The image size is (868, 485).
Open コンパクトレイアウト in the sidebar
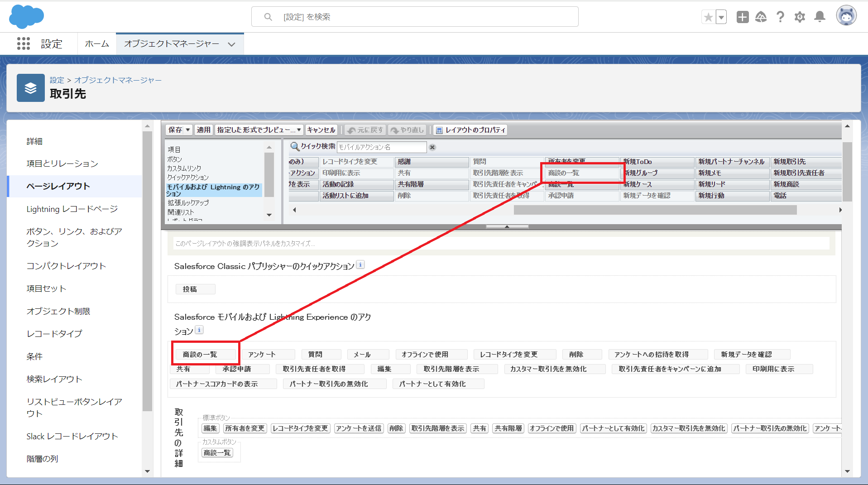click(66, 266)
